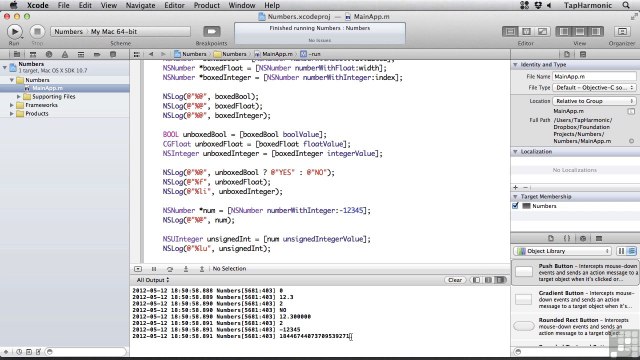Switch to the Standard editor
The image size is (640, 360).
(510, 31)
